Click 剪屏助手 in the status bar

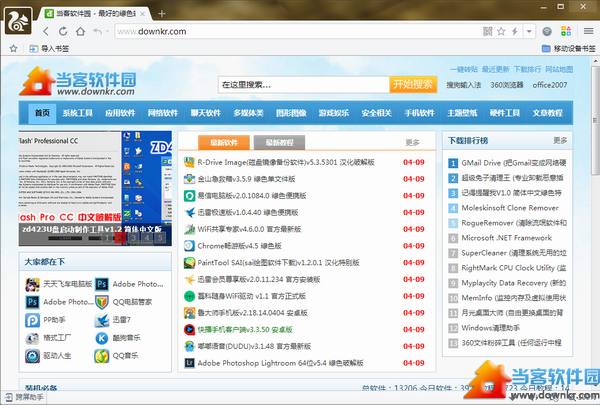click(x=24, y=397)
